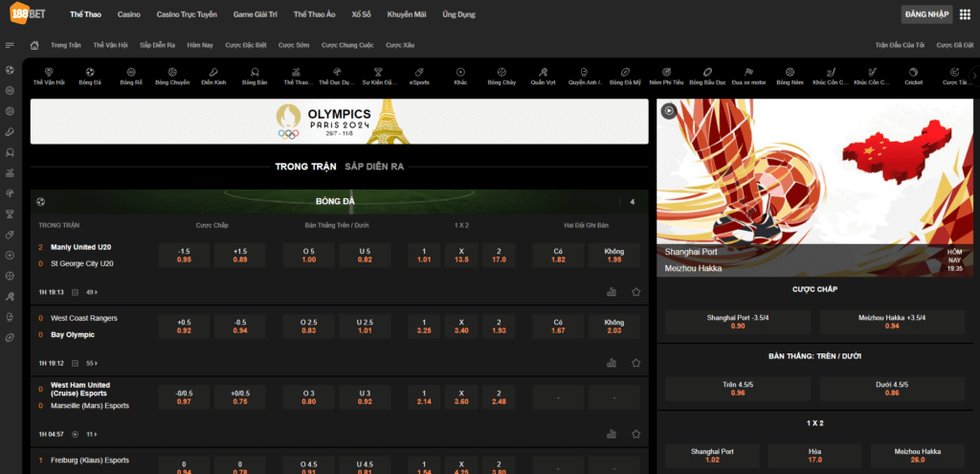Bet on Manly United U20 -1.5 at 0.95
Image resolution: width=980 pixels, height=474 pixels.
[184, 255]
